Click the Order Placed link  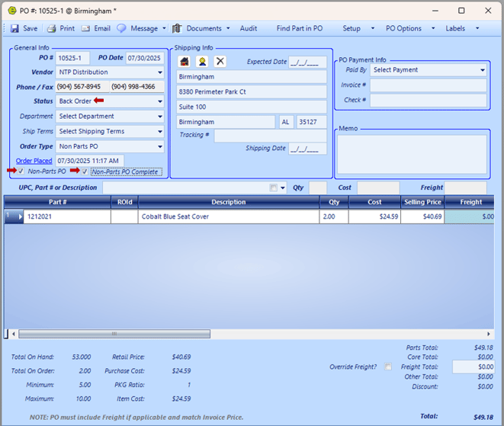click(34, 161)
